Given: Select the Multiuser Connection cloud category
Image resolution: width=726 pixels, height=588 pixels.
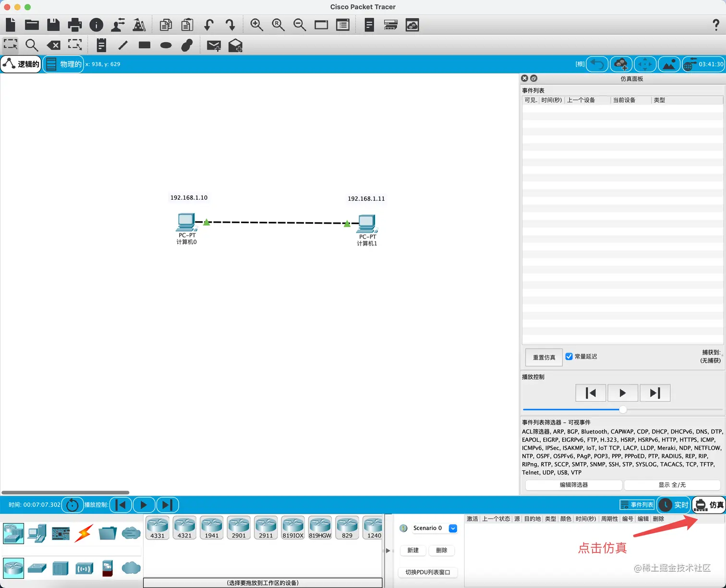Looking at the screenshot, I should [131, 533].
